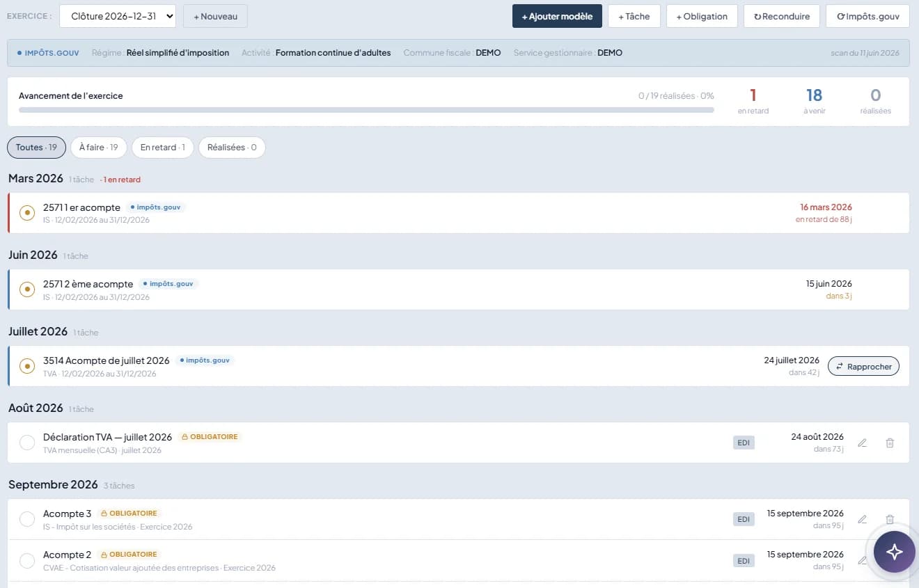Click the 18 à venir counter

point(814,101)
